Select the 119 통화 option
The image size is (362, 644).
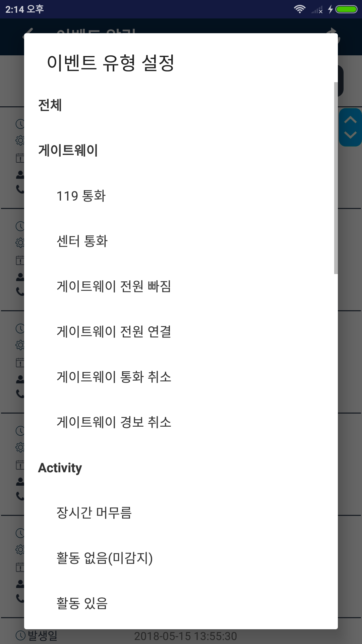pos(81,196)
